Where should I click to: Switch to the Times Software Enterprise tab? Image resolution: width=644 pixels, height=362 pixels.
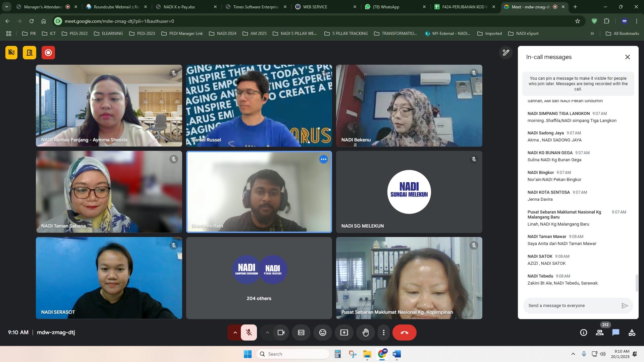tap(256, 7)
